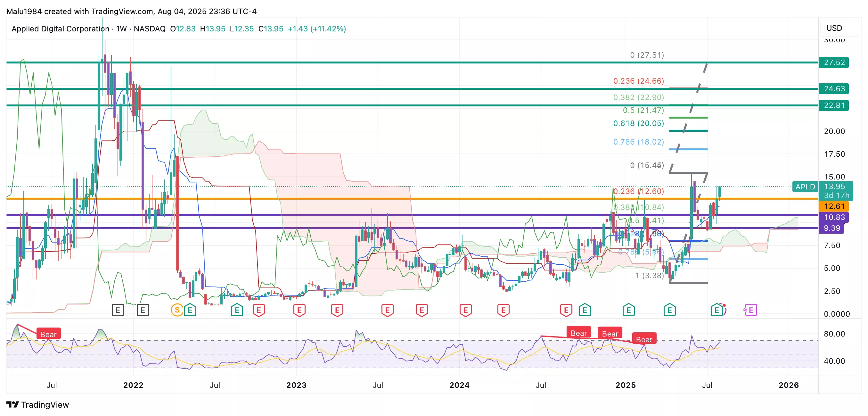This screenshot has width=868, height=416.
Task: Click the APLD ticker price tag
Action: [805, 187]
